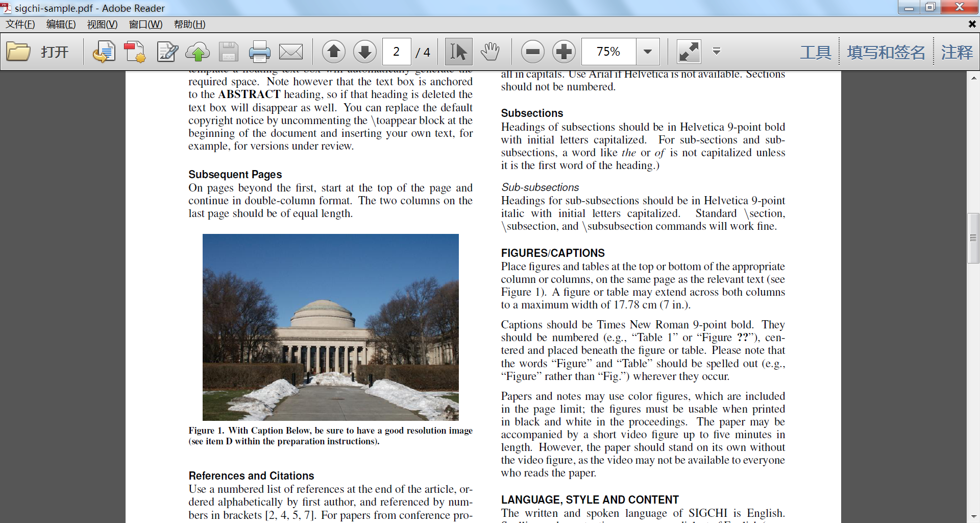
Task: Click the sign document pen icon
Action: [x=167, y=52]
